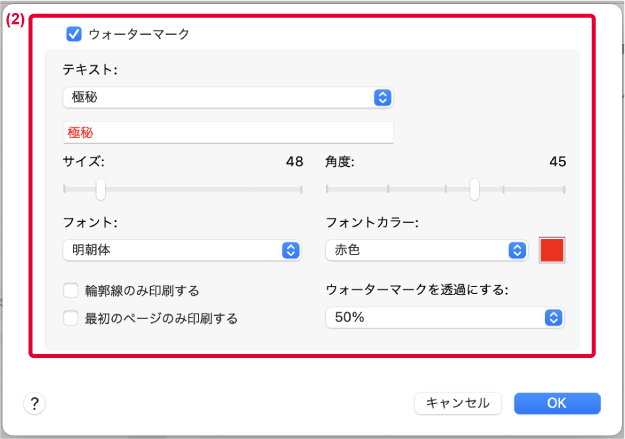625x439 pixels.
Task: Click the stepper arrows on 明朝体 font dropdown
Action: [x=291, y=250]
